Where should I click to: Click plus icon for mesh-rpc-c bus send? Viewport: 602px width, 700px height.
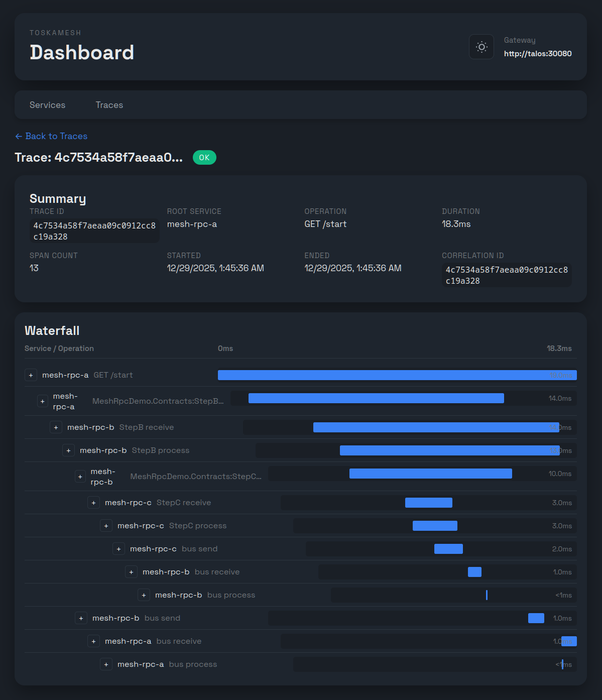119,549
